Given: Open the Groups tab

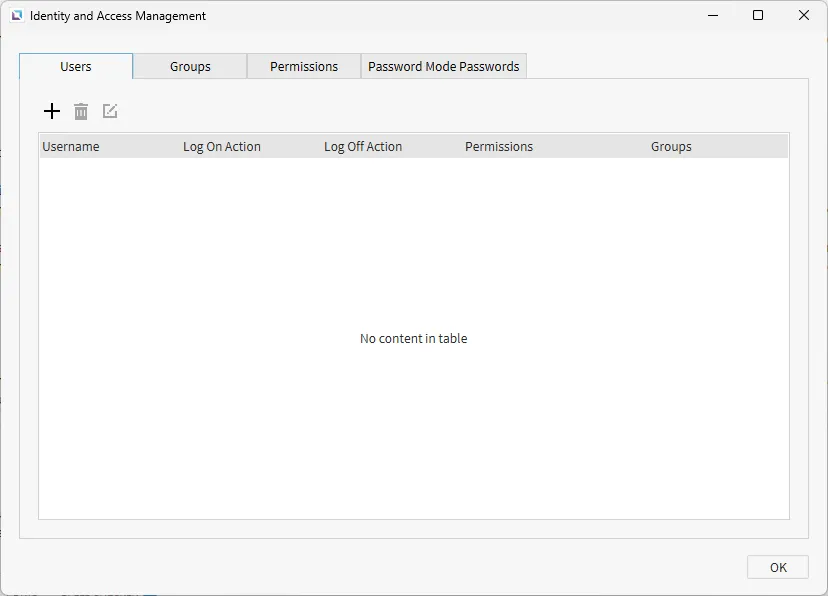Looking at the screenshot, I should click(190, 66).
